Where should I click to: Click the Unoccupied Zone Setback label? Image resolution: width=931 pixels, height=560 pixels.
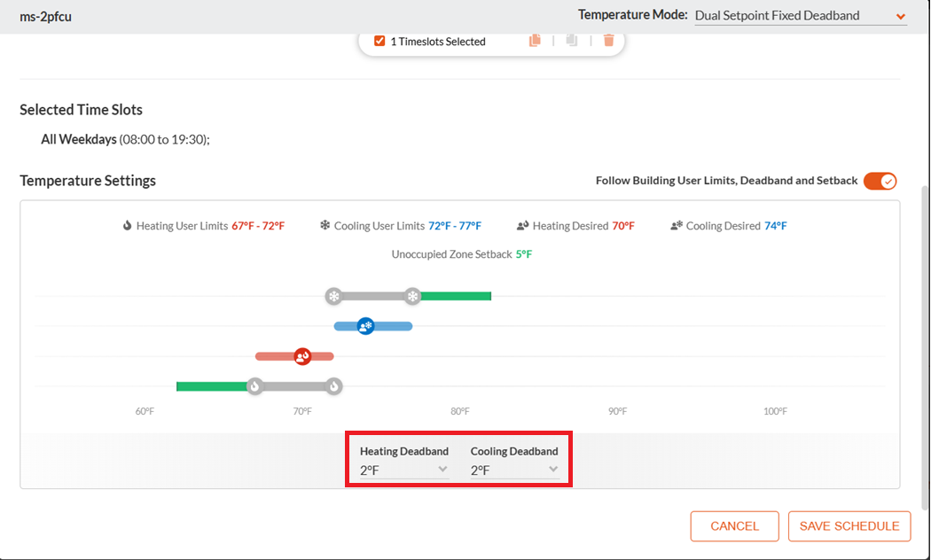[x=451, y=254]
